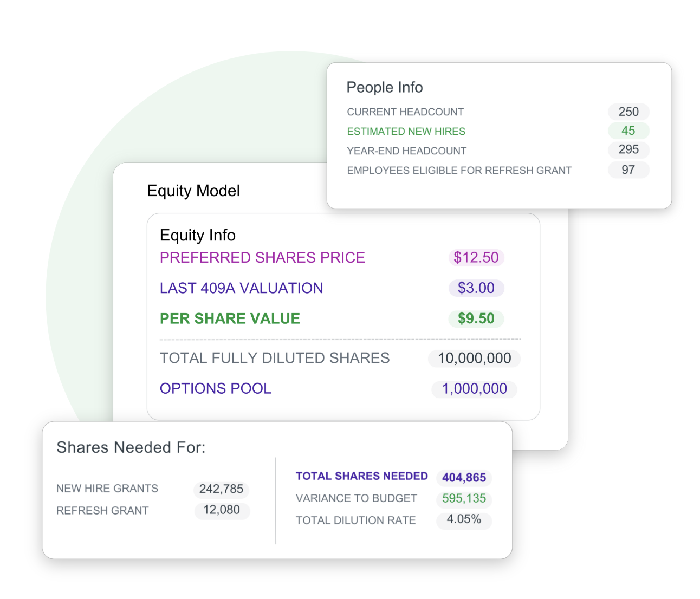The image size is (700, 599).
Task: Click the People Info card heading
Action: click(385, 87)
